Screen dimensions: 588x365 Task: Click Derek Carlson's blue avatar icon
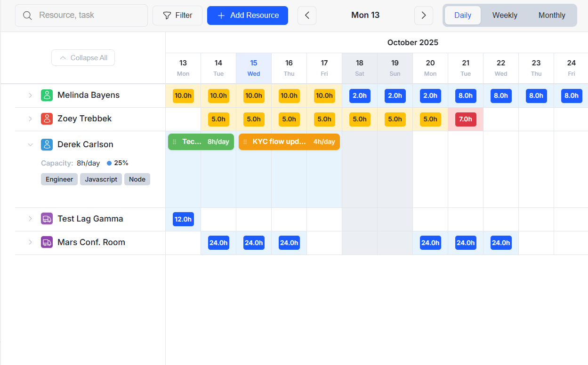point(47,144)
